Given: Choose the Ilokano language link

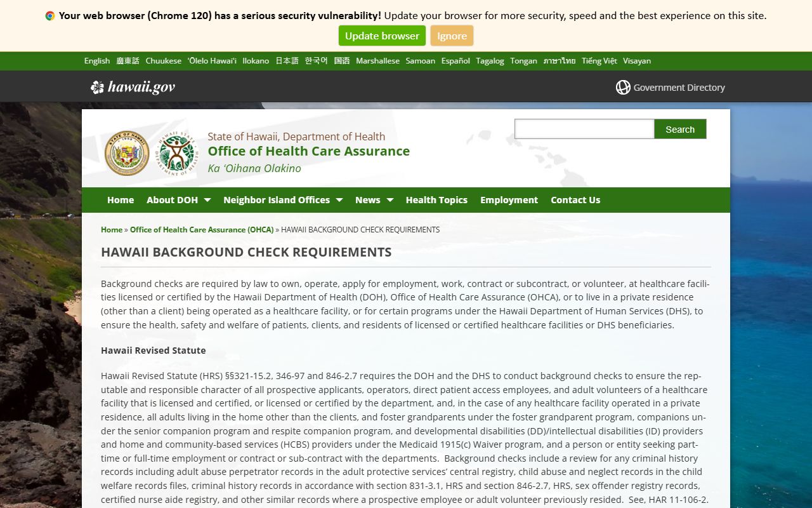Looking at the screenshot, I should click(256, 61).
